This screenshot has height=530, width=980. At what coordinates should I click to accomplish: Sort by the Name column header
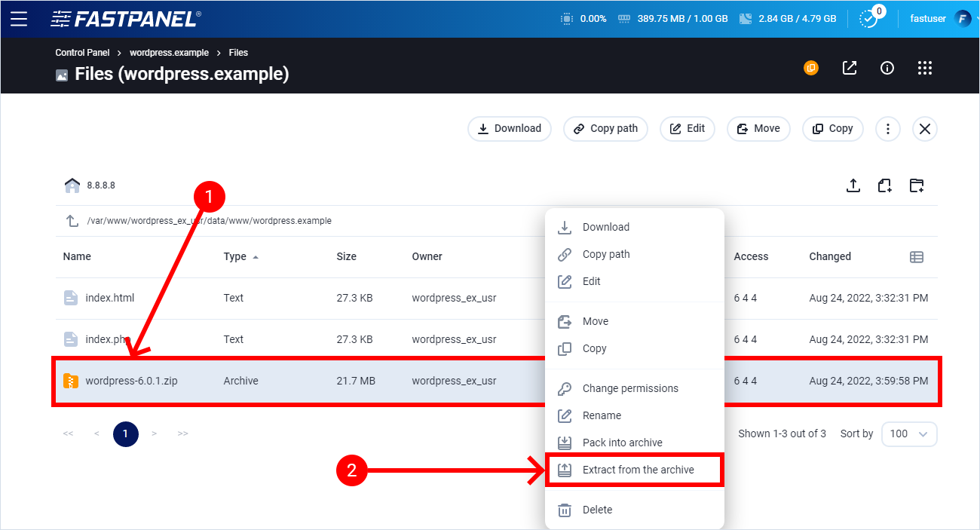click(77, 256)
